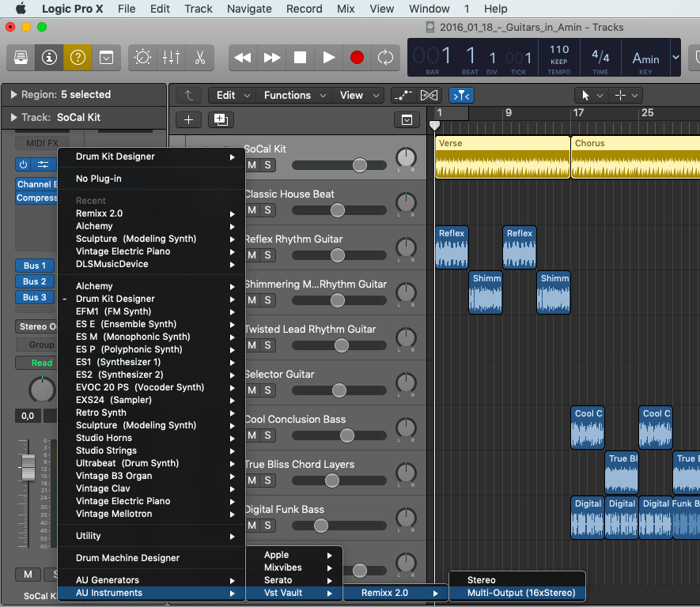This screenshot has height=607, width=700.
Task: Toggle channel strip instrument power button
Action: pos(23,164)
